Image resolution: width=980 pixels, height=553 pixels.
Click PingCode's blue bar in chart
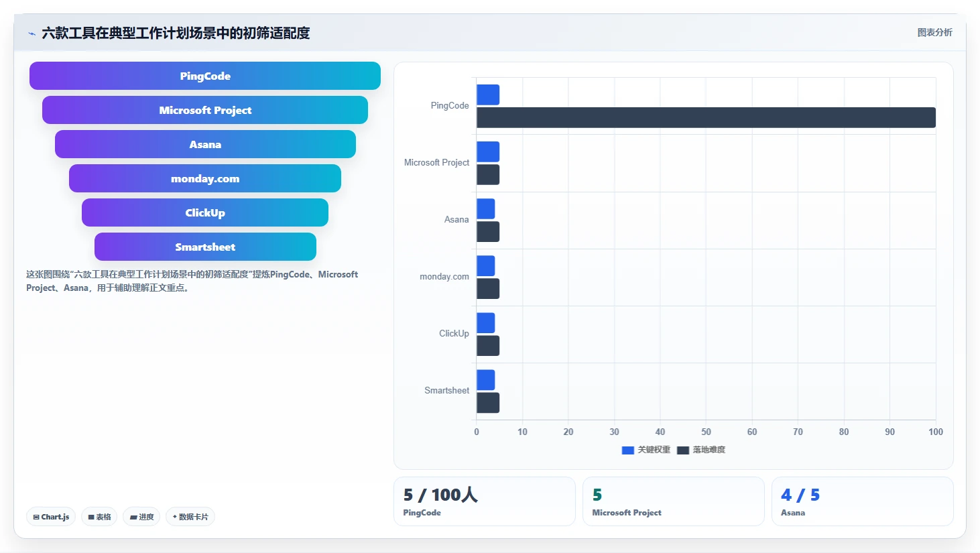pyautogui.click(x=488, y=95)
